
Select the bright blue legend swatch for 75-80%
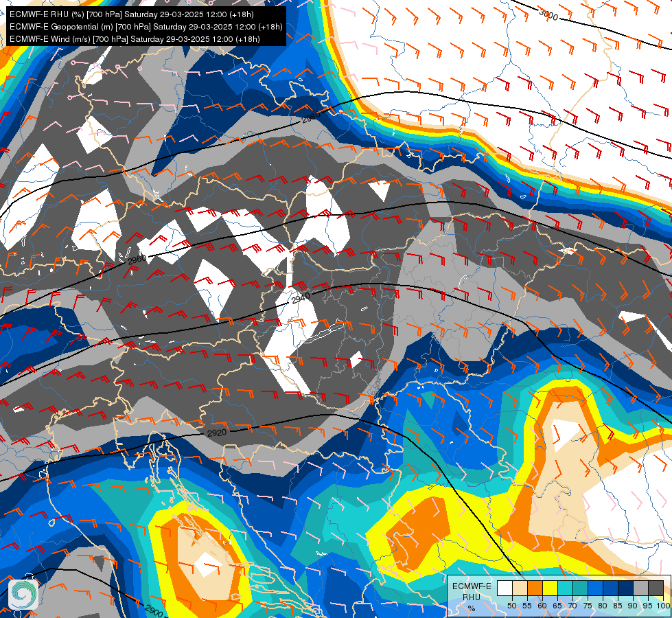tap(595, 588)
